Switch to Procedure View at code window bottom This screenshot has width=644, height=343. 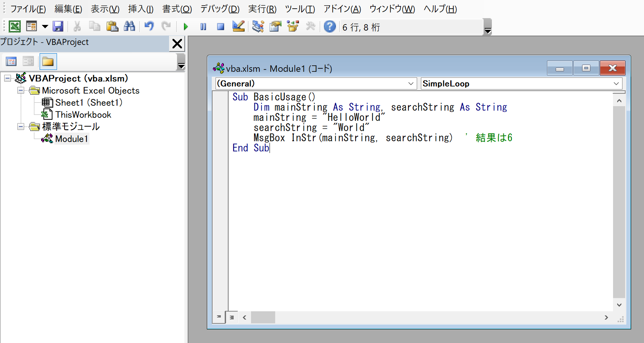(x=218, y=317)
